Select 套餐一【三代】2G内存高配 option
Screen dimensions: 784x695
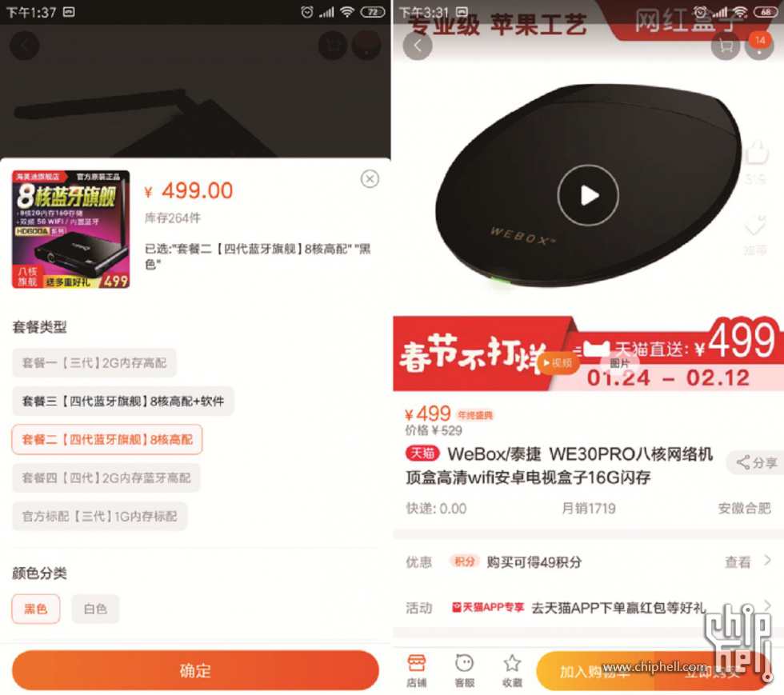click(x=94, y=362)
